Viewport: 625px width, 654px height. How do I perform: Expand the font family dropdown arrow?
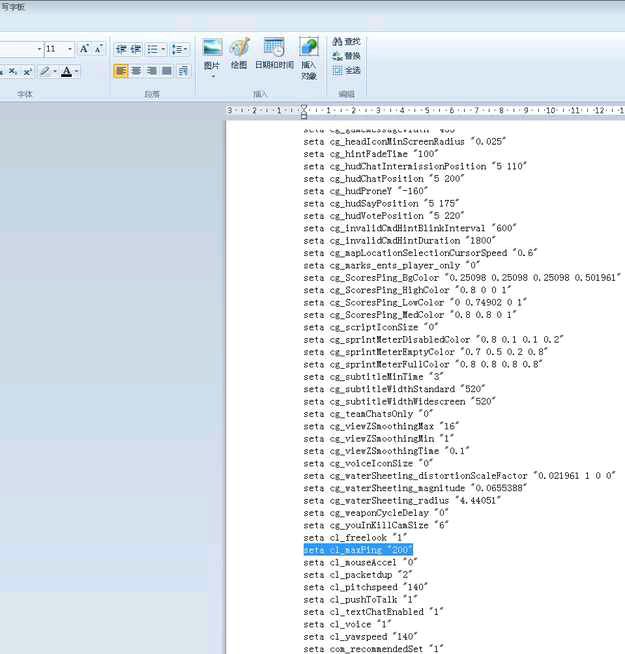point(40,49)
